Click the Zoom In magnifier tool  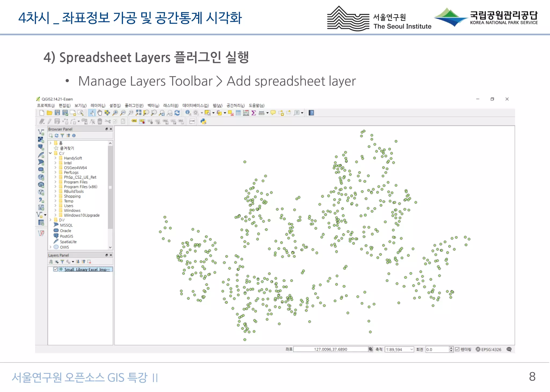coord(115,113)
